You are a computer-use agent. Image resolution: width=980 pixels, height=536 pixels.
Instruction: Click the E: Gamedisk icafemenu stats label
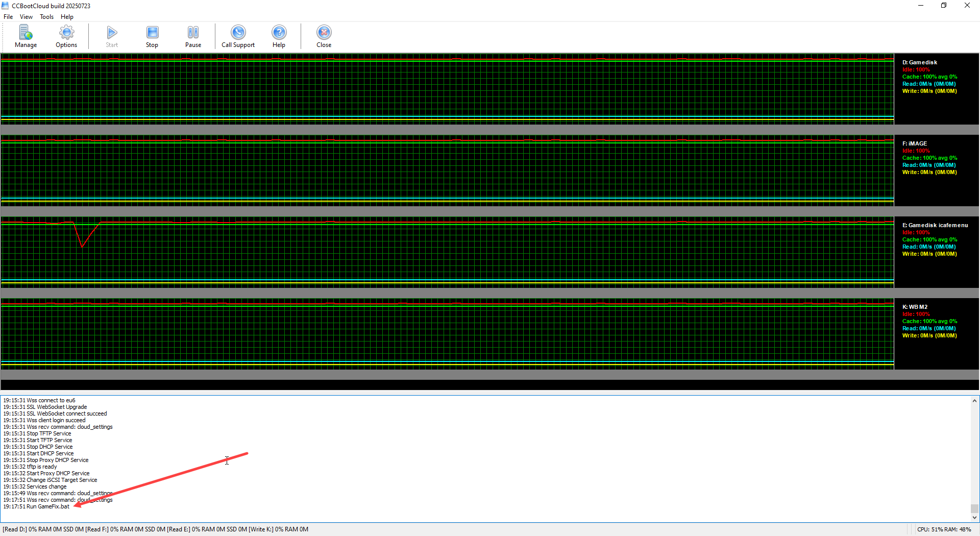click(x=935, y=225)
